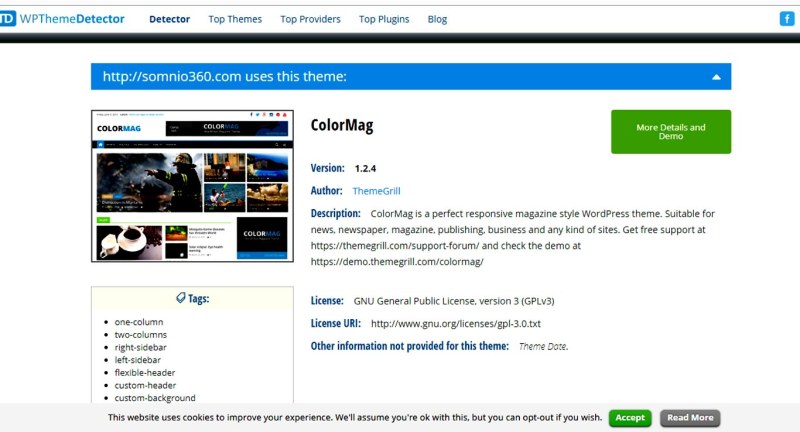Click the demo.themegrill.com/colormag URL text
Viewport: 800px width, 432px height.
point(397,262)
